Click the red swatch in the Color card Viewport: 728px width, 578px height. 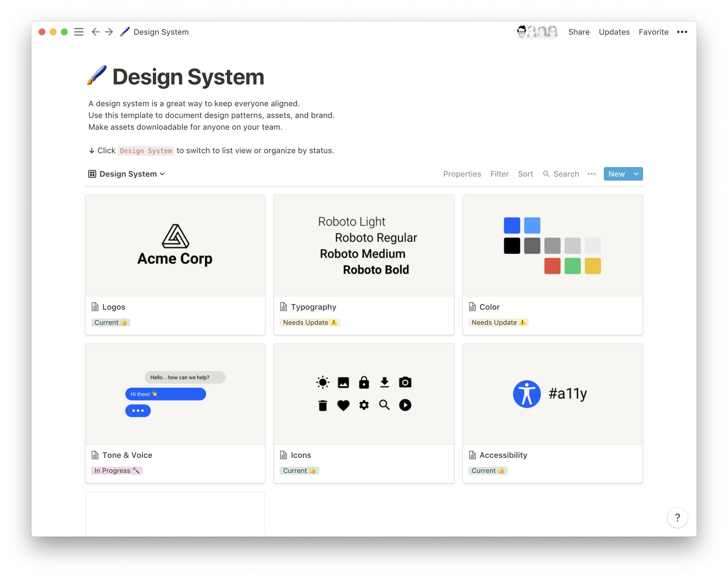coord(552,266)
